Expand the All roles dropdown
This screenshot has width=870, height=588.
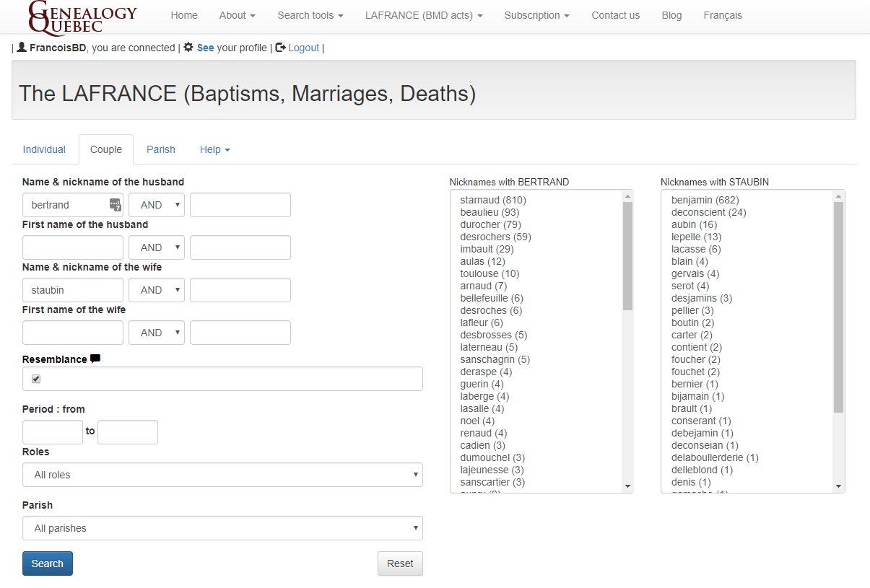pyautogui.click(x=222, y=475)
